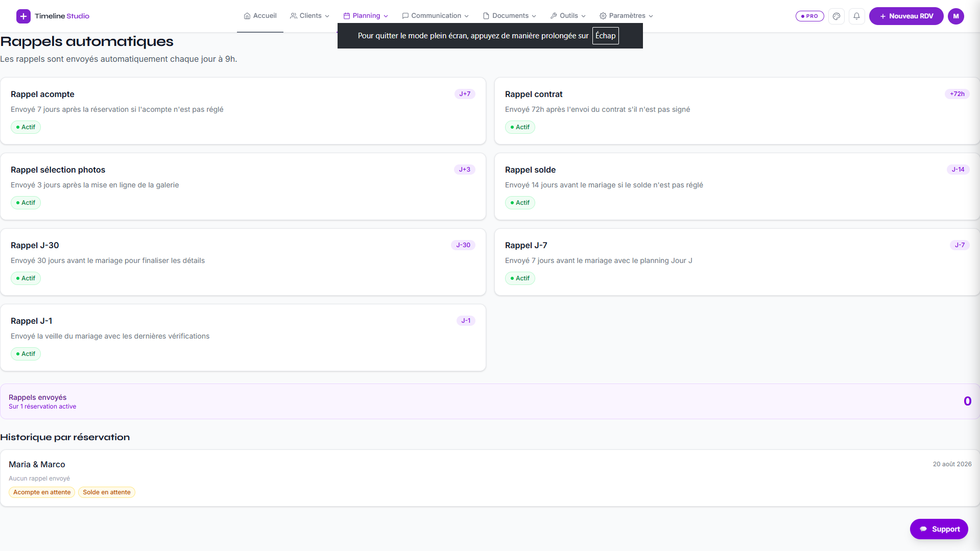Click the PRO plan badge
The height and width of the screenshot is (551, 980).
click(810, 16)
